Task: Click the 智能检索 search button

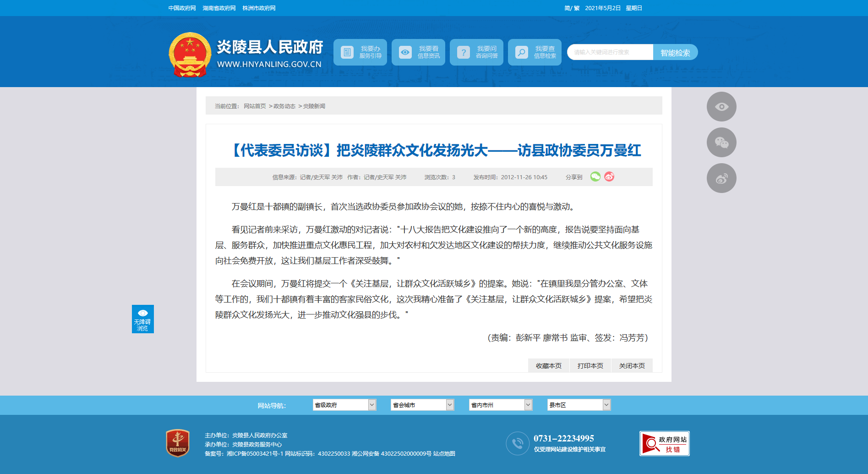Action: (x=675, y=52)
